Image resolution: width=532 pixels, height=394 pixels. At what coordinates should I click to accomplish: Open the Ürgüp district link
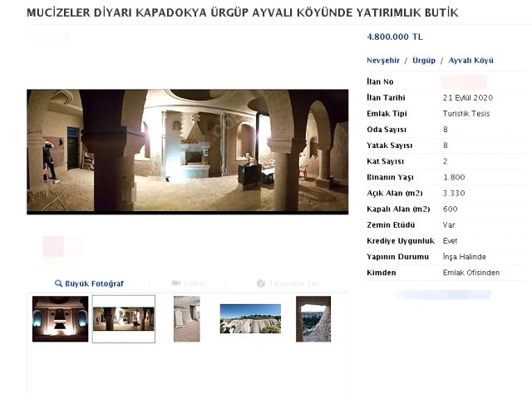point(424,61)
